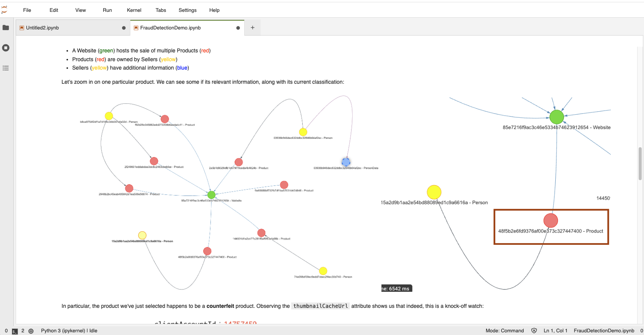Open the View menu
The height and width of the screenshot is (335, 644).
pyautogui.click(x=81, y=10)
